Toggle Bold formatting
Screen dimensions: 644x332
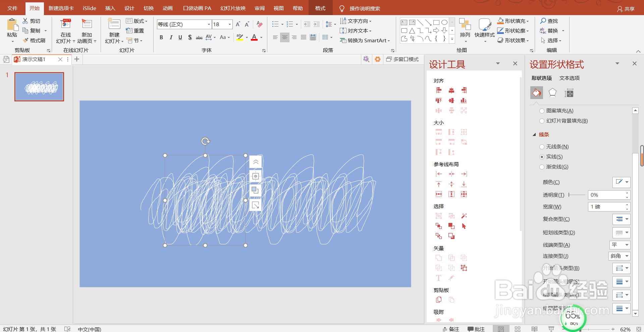pyautogui.click(x=161, y=37)
